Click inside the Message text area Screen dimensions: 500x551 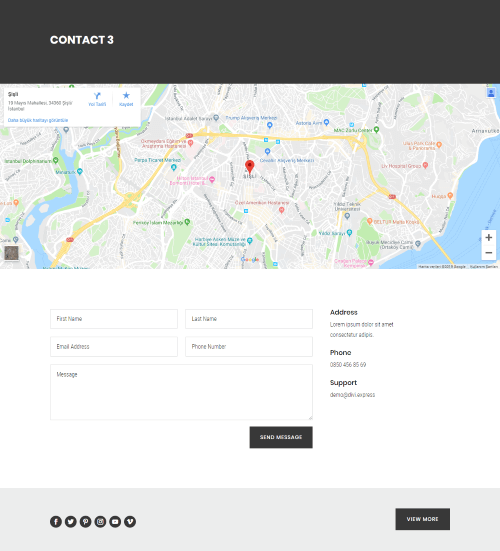coord(181,392)
